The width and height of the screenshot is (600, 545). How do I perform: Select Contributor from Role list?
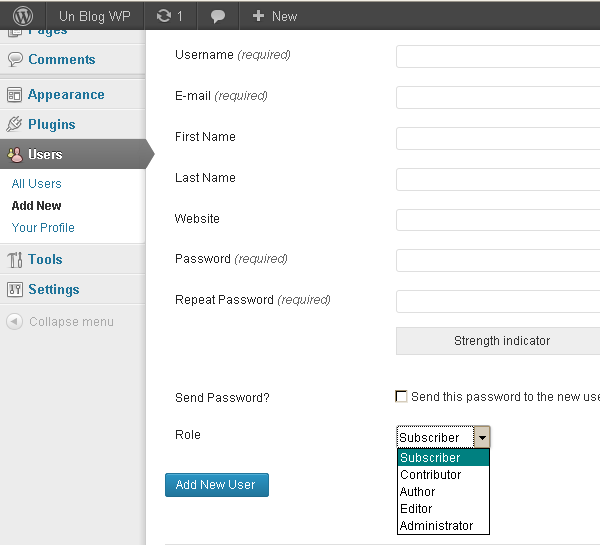431,475
